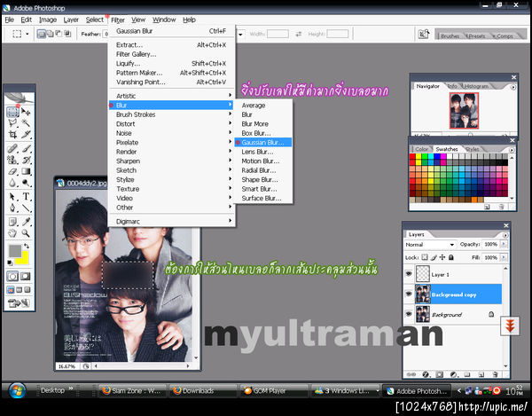
Task: Switch to Standard edit mode
Action: (13, 276)
